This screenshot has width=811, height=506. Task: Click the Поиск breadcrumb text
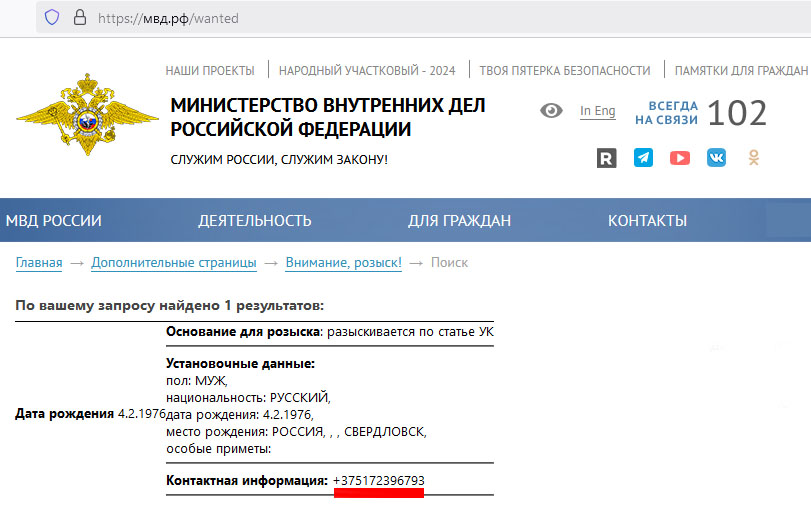[449, 263]
